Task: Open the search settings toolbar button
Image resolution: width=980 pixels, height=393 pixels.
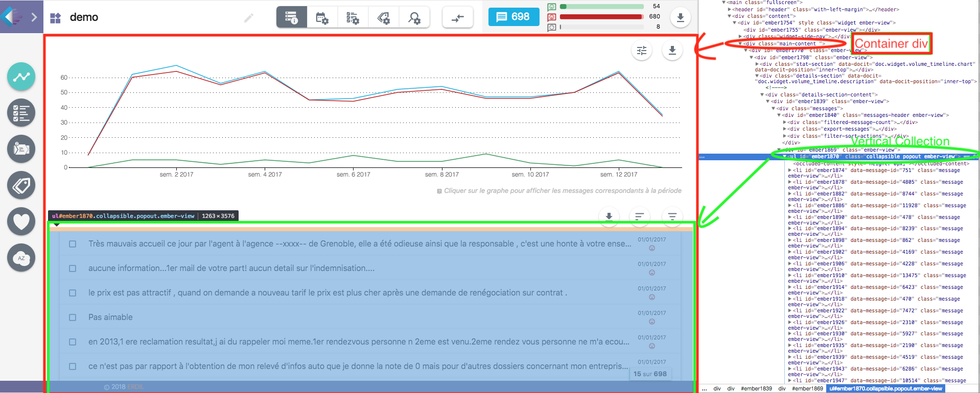Action: point(414,17)
